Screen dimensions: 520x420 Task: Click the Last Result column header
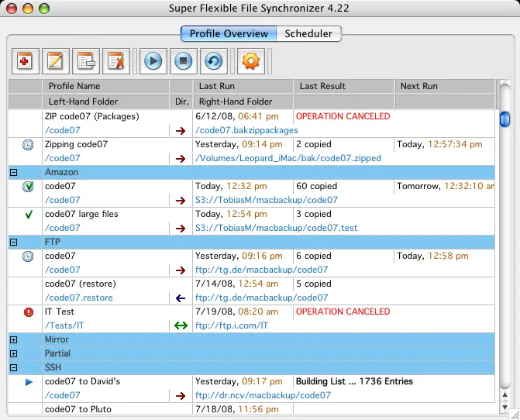pyautogui.click(x=344, y=86)
